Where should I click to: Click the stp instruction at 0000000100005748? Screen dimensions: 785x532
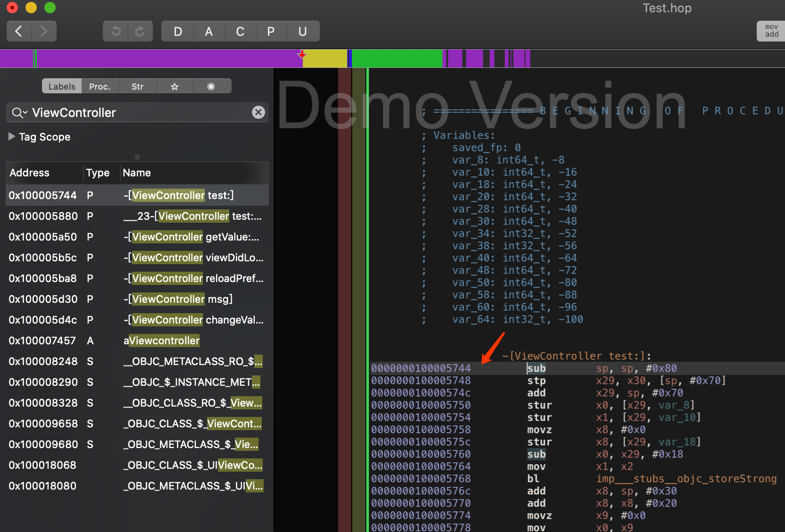click(536, 381)
